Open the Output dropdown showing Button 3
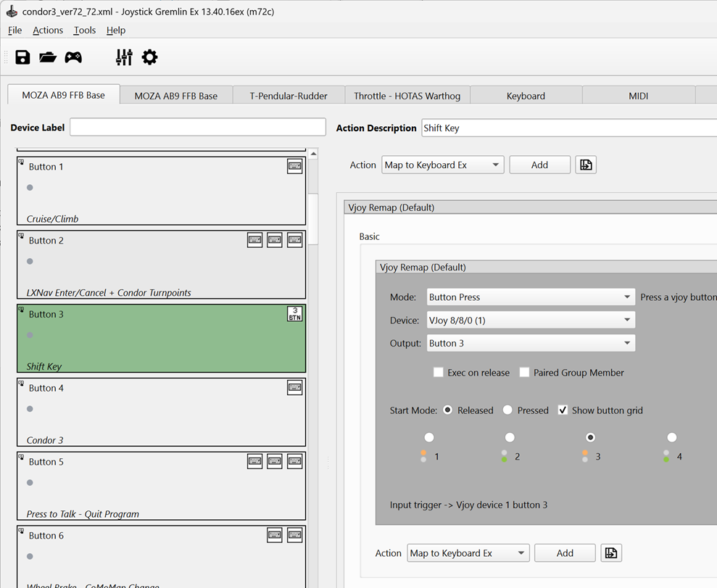 530,344
